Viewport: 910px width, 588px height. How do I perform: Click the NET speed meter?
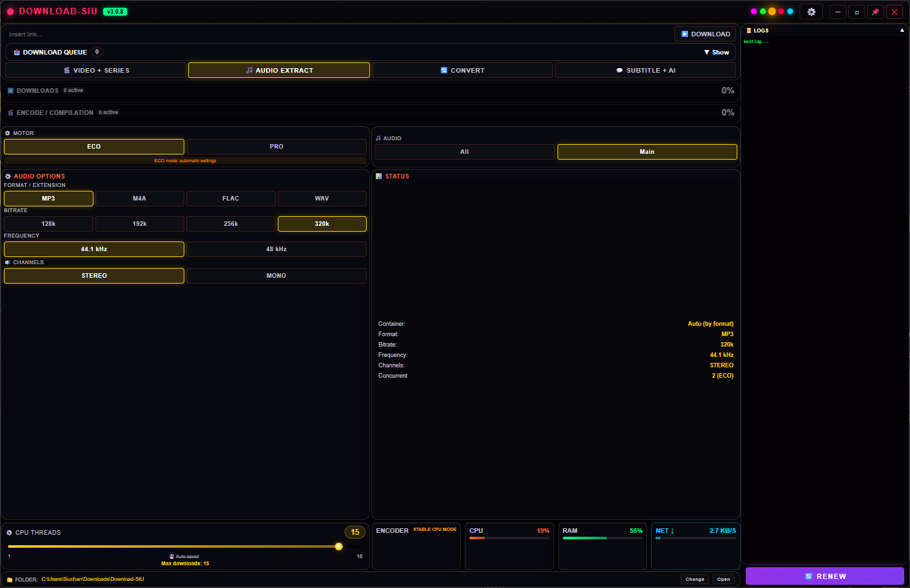(x=696, y=546)
